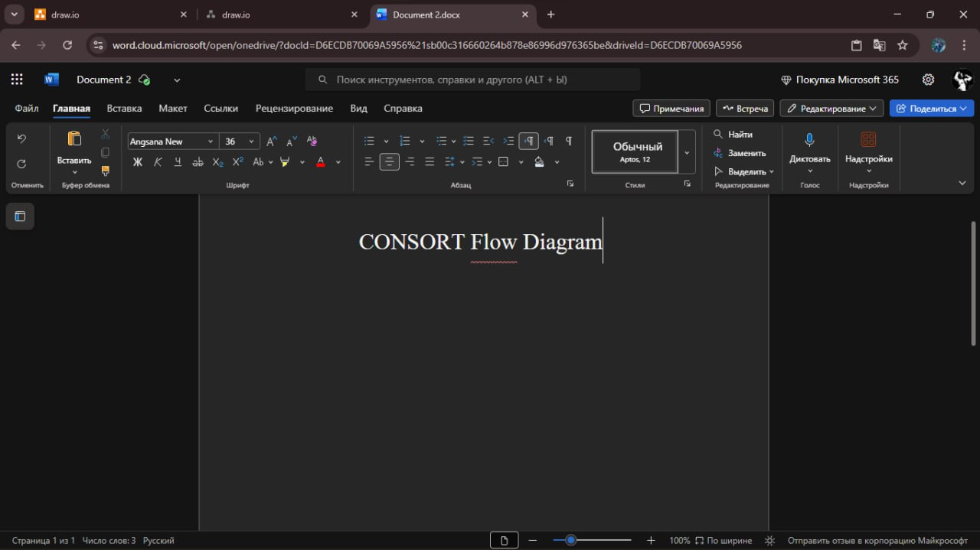Click the Dictate microphone icon

809,139
